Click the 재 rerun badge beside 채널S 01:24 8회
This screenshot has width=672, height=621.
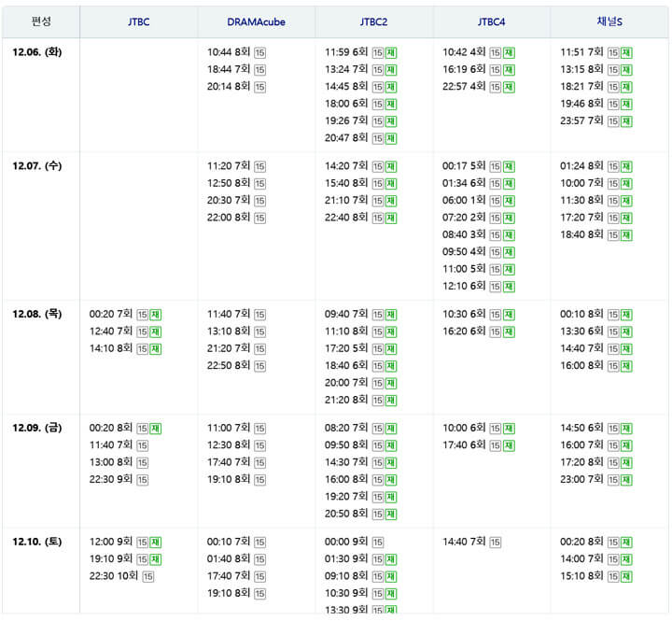click(626, 167)
